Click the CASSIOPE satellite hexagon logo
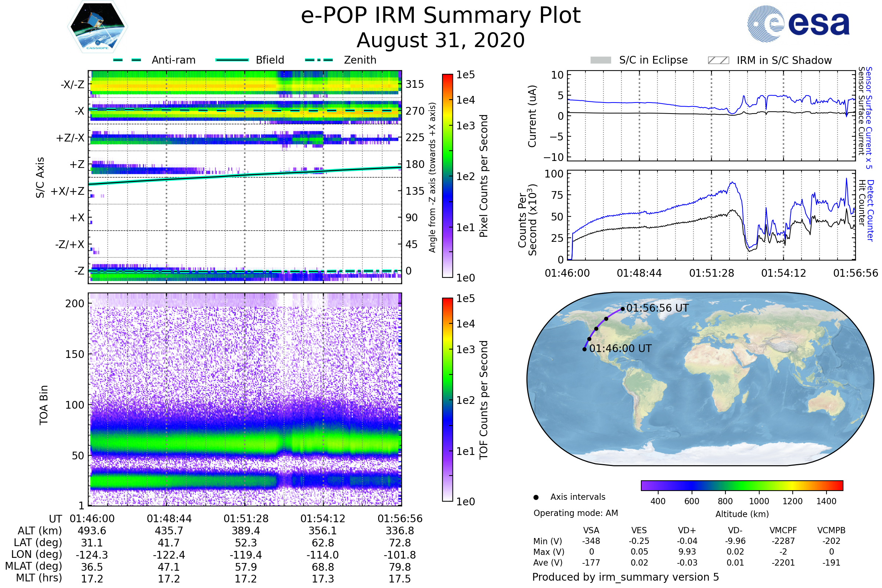Image resolution: width=882 pixels, height=588 pixels. pyautogui.click(x=97, y=27)
